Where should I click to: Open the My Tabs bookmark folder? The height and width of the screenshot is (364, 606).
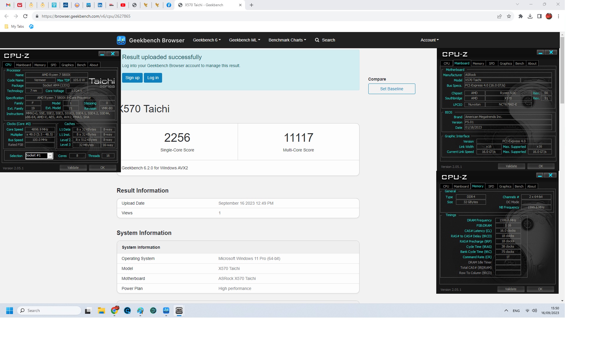(x=14, y=26)
